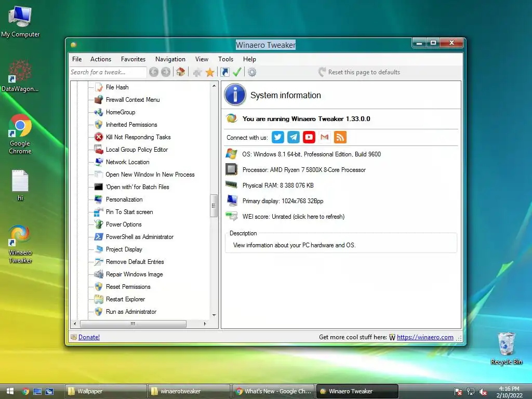The image size is (532, 399).
Task: Click the Firewall Context Menu icon
Action: coord(99,100)
